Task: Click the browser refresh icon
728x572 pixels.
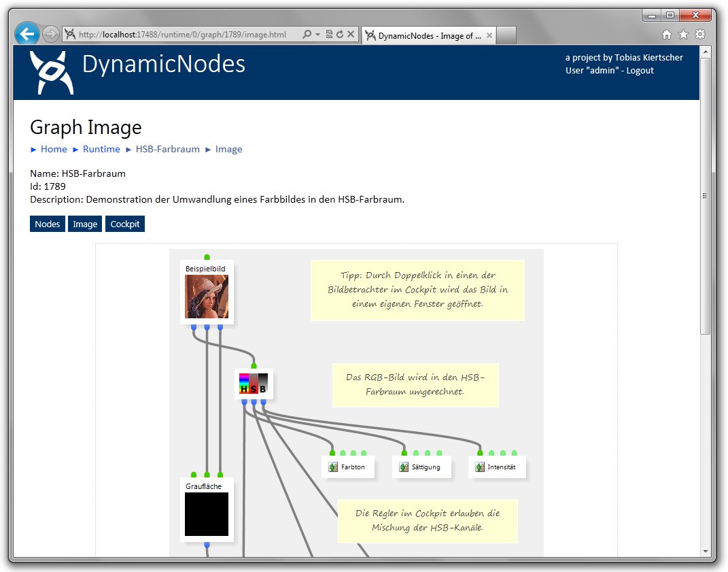Action: pyautogui.click(x=340, y=34)
